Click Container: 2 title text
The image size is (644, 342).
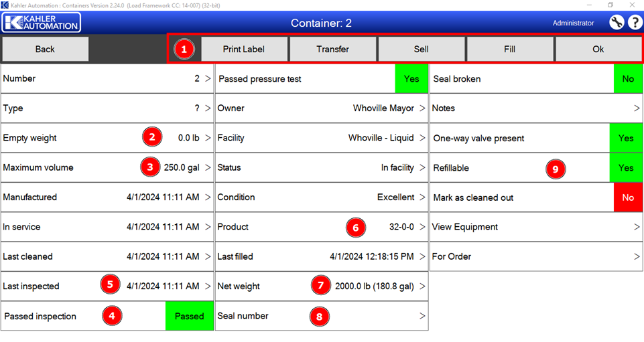(x=321, y=23)
